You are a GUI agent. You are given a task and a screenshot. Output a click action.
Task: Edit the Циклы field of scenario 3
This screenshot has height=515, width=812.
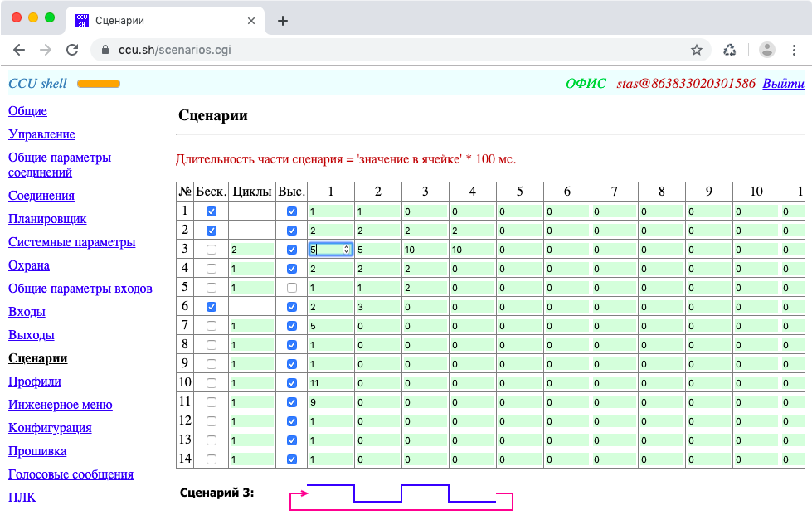[x=252, y=250]
